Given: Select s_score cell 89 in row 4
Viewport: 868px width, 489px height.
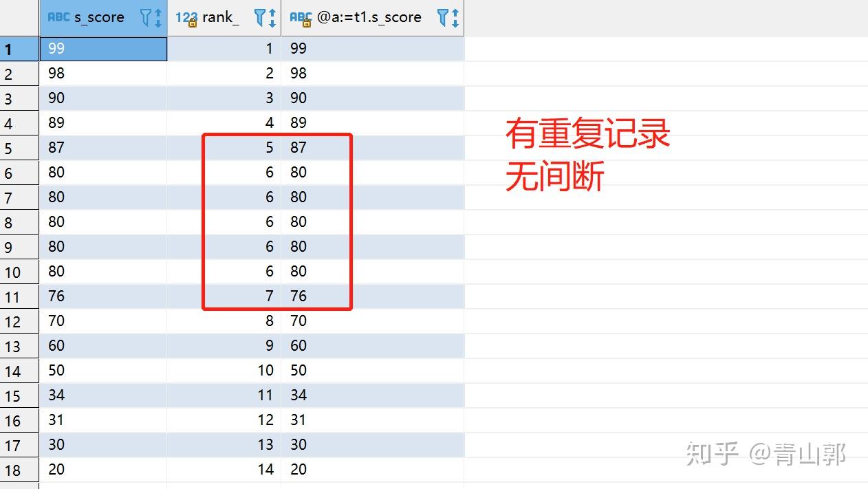Looking at the screenshot, I should (x=103, y=123).
